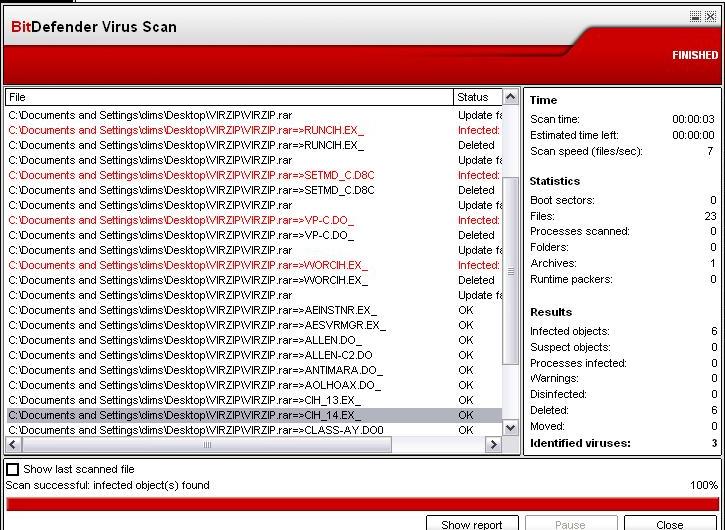Select the AOLHOAX.DO_ file row

pyautogui.click(x=254, y=385)
